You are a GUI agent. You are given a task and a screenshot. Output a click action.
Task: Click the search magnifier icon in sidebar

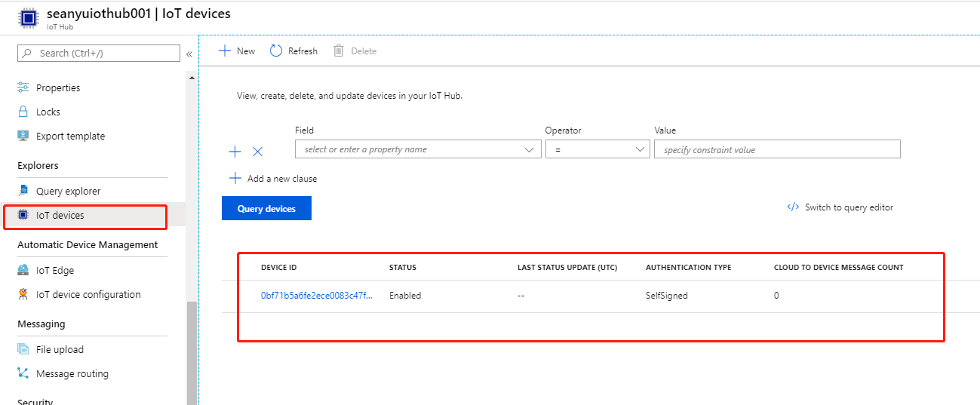point(28,54)
